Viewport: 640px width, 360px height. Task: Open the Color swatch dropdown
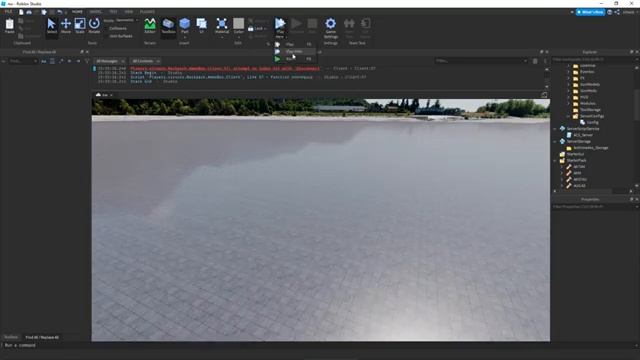click(239, 37)
